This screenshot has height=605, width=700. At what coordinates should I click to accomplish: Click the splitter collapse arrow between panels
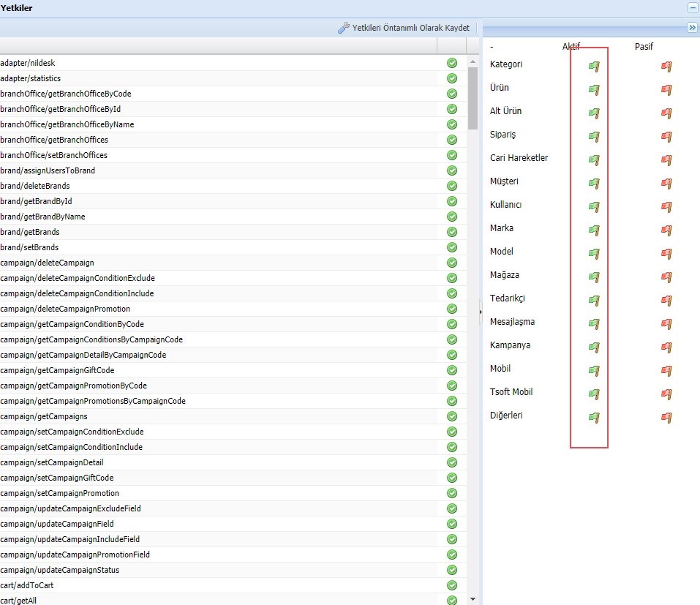point(481,312)
